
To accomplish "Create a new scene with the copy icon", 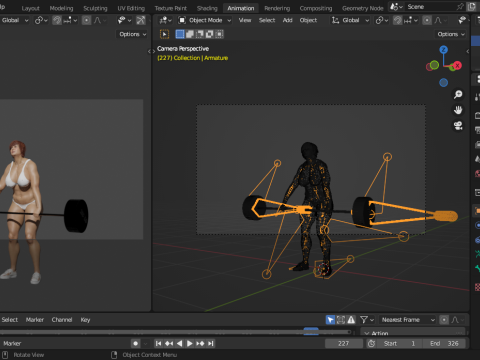I will [472, 7].
